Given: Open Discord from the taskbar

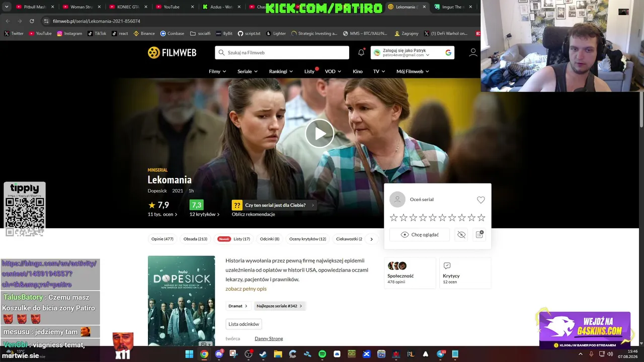Looking at the screenshot, I should (219, 354).
